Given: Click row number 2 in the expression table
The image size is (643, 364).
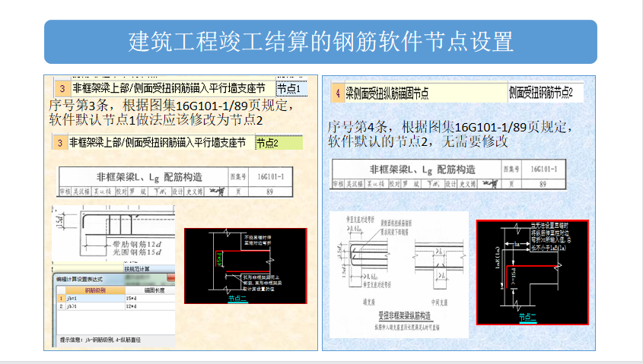Looking at the screenshot, I should click(x=61, y=305).
